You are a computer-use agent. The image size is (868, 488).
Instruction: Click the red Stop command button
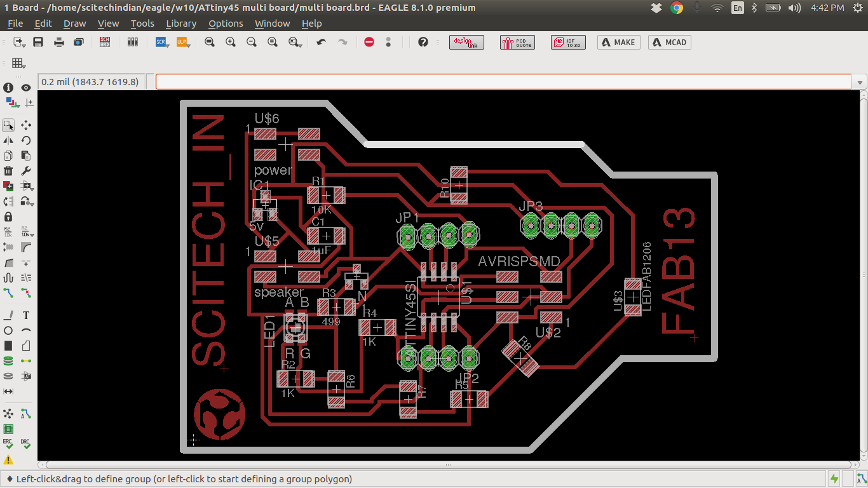coord(369,43)
